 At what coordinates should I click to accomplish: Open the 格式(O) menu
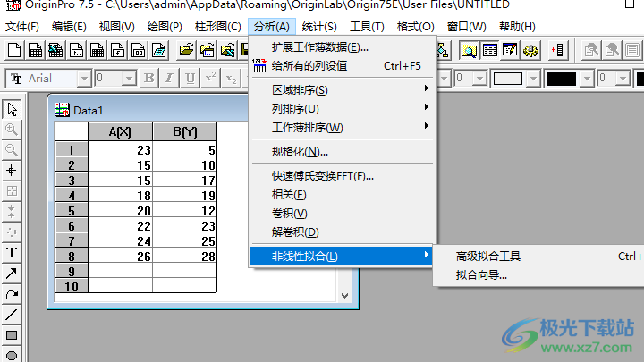(416, 27)
